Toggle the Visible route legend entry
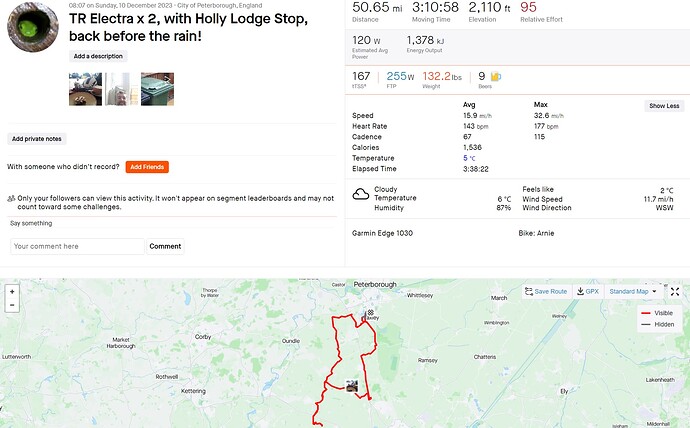This screenshot has width=690, height=428. tap(656, 313)
